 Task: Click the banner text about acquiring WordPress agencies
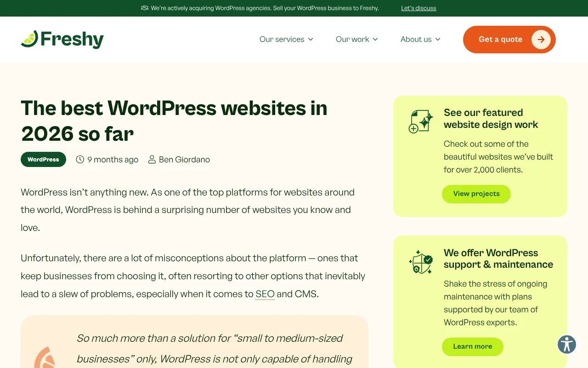265,8
